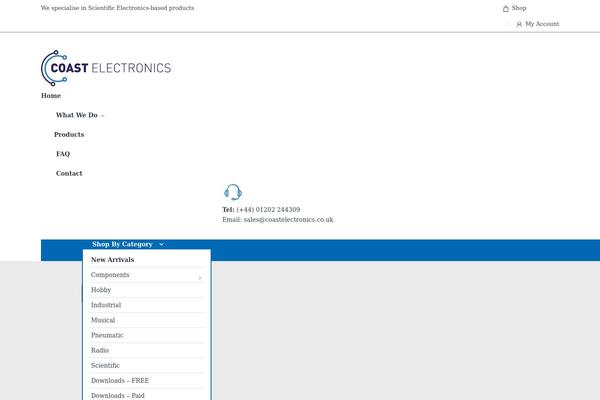600x400 pixels.
Task: Open the Products menu item
Action: click(69, 135)
